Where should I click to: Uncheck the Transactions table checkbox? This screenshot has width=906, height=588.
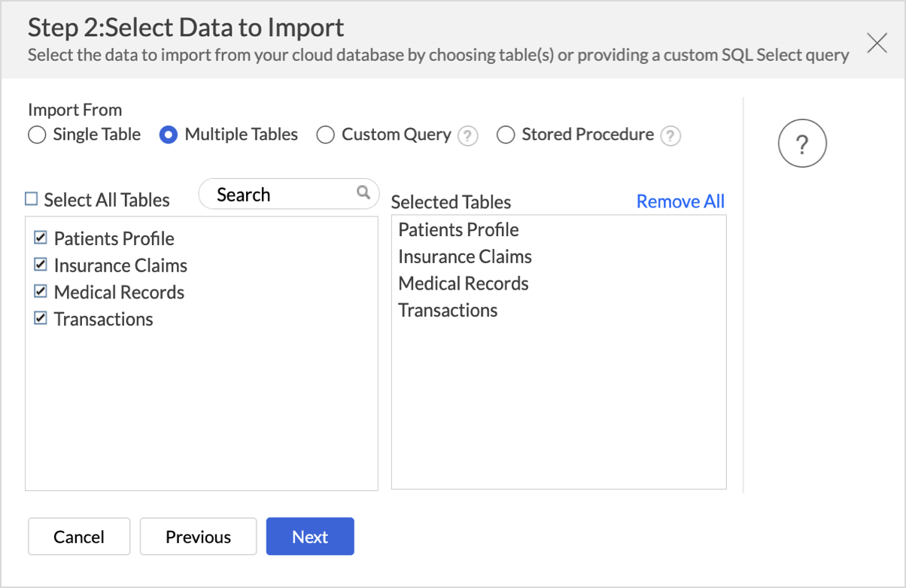point(41,319)
